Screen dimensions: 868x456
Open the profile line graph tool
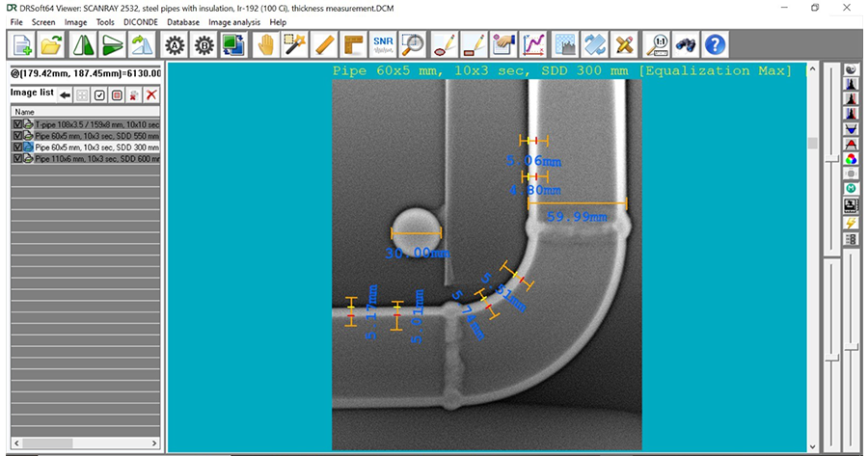coord(533,44)
